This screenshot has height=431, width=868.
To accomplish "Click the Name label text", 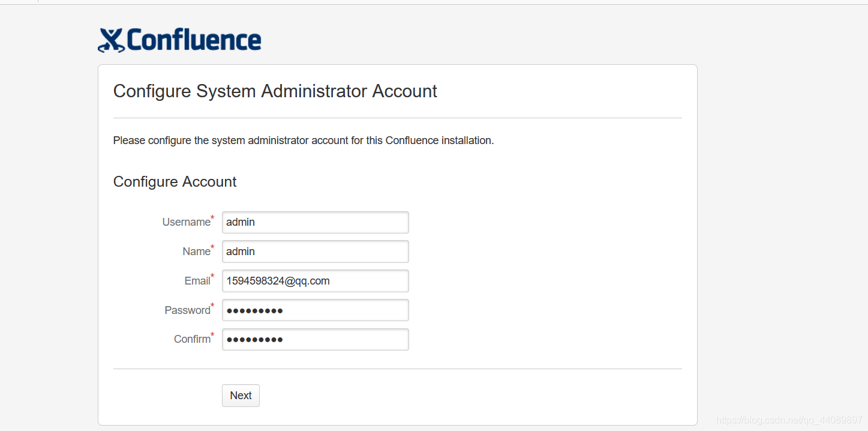I will click(x=197, y=252).
